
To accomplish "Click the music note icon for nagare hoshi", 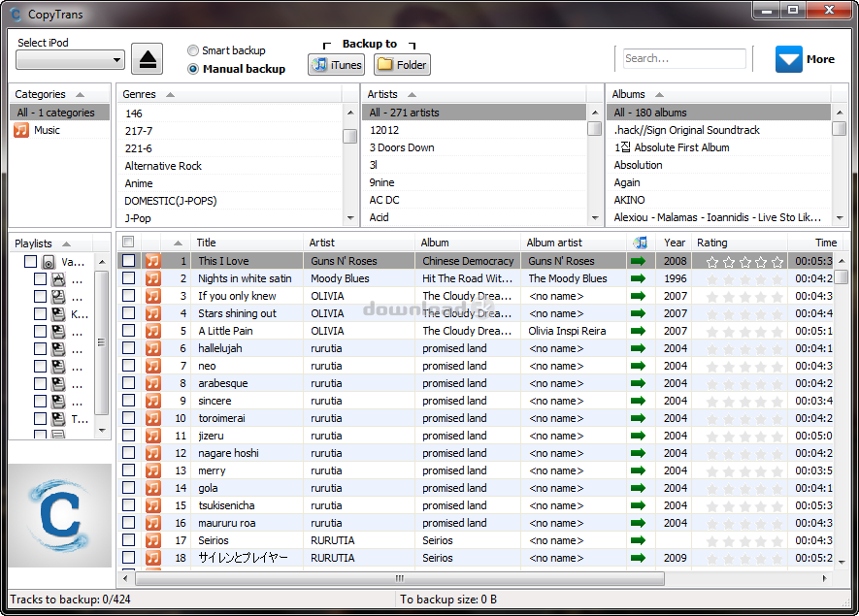I will pyautogui.click(x=152, y=453).
